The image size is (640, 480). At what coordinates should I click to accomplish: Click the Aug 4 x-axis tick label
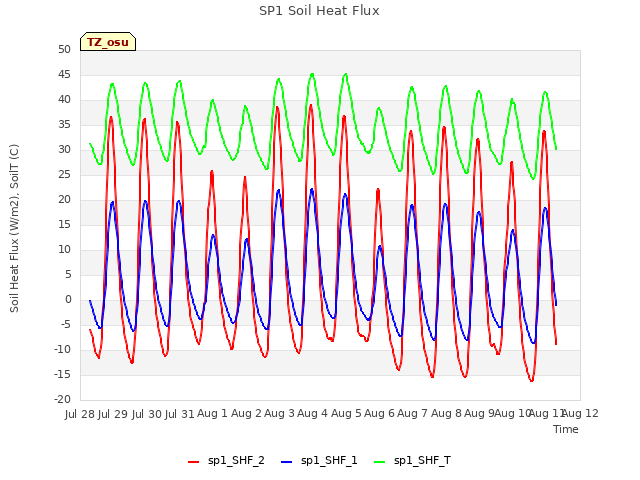(x=313, y=413)
